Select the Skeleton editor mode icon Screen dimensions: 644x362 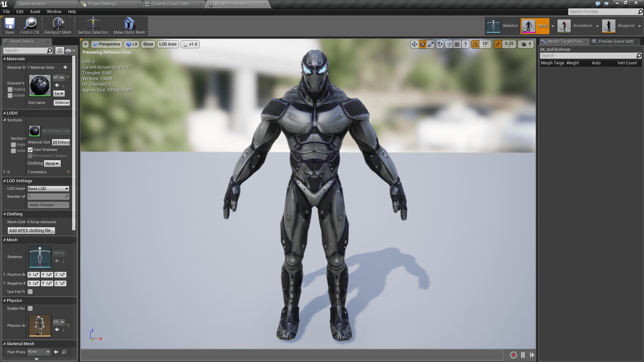click(x=493, y=26)
